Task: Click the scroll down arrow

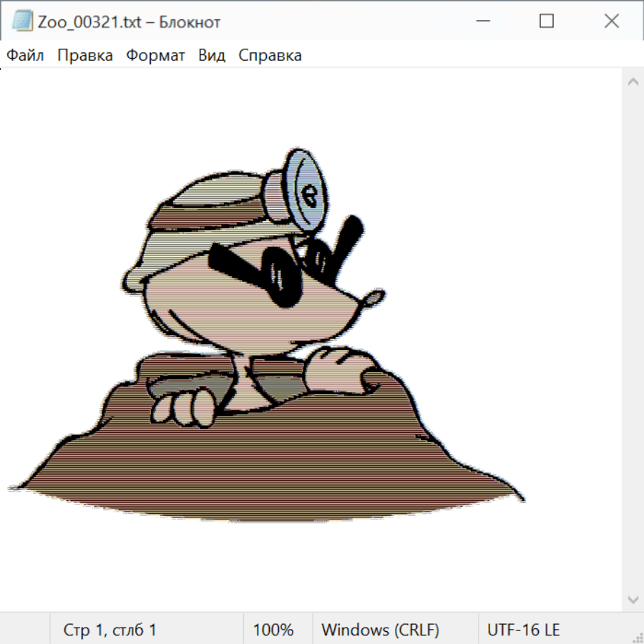Action: pos(633,599)
